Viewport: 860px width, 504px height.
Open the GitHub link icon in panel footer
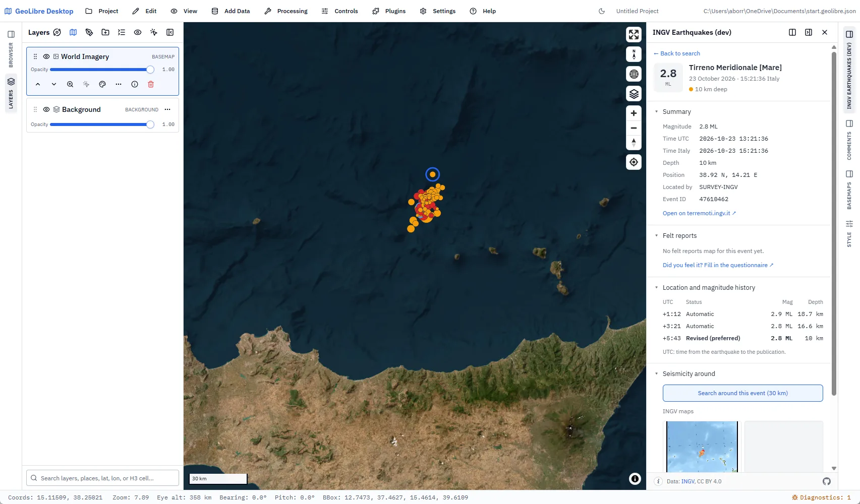pos(826,481)
